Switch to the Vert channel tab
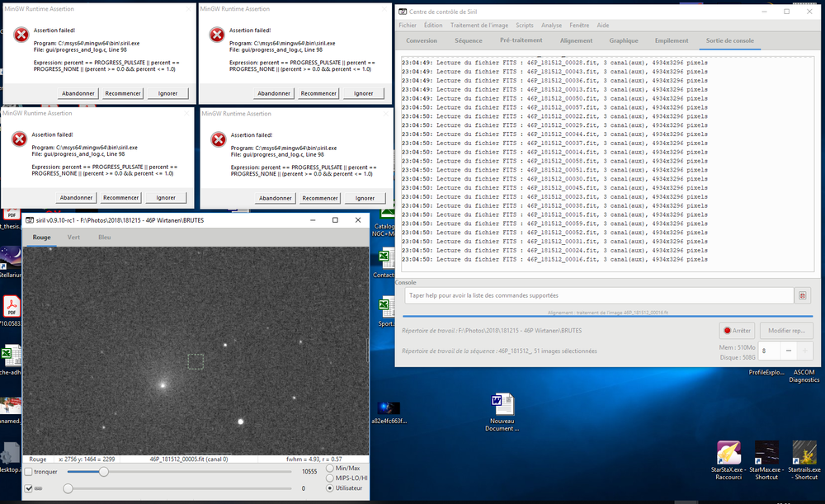This screenshot has width=825, height=504. click(x=73, y=238)
